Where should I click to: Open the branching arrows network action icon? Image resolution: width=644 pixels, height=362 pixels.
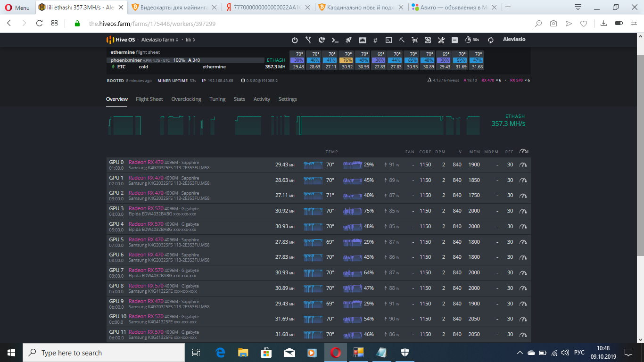[308, 40]
